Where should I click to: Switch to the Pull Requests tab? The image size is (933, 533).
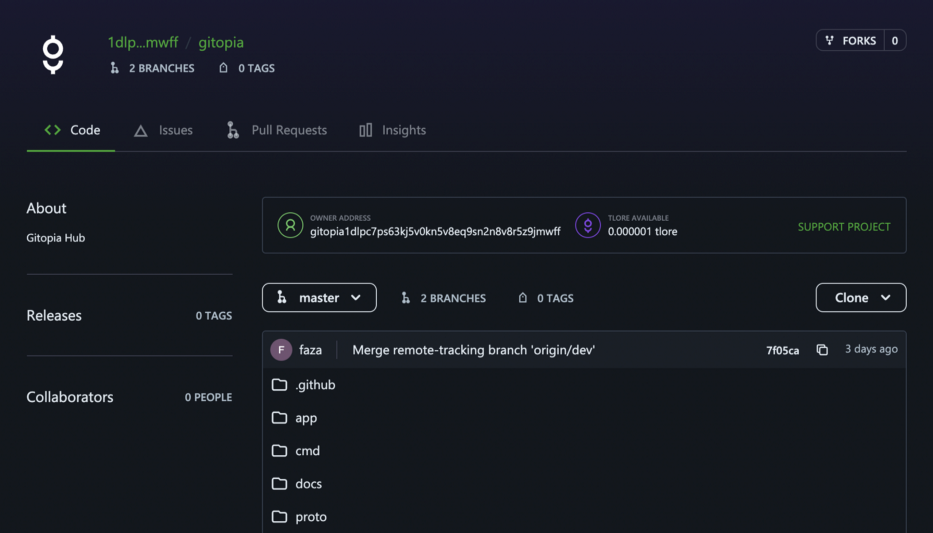[277, 130]
